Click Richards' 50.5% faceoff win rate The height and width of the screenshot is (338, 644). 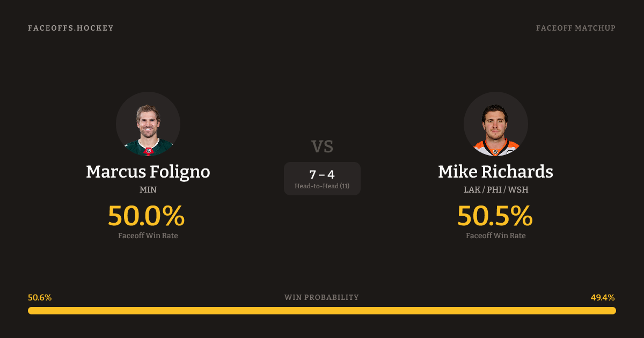[x=495, y=216]
